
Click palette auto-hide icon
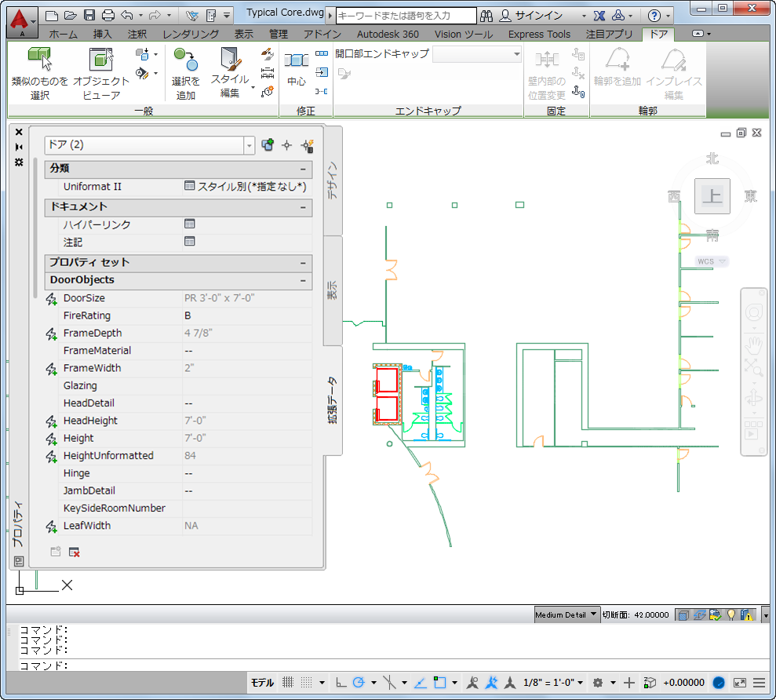coord(19,147)
